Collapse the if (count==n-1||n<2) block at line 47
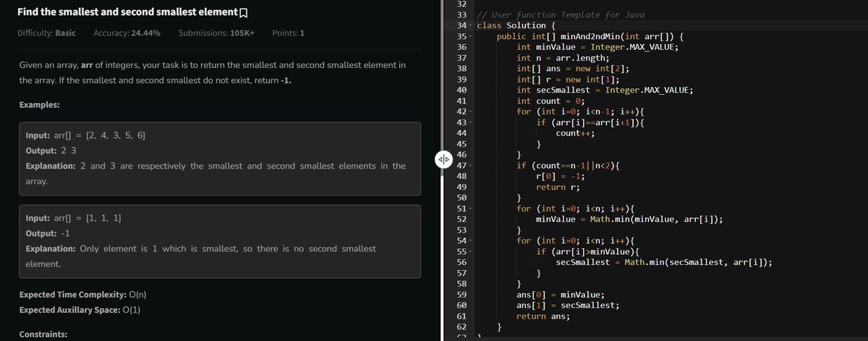This screenshot has width=868, height=341. tap(471, 166)
